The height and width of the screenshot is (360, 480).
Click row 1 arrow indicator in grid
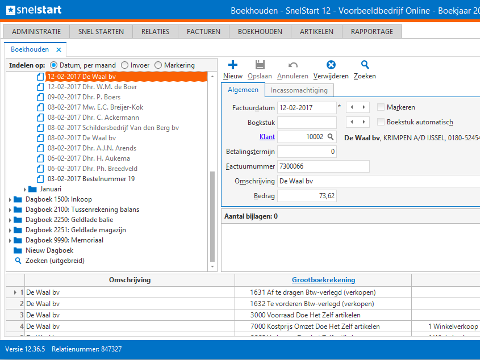15,292
